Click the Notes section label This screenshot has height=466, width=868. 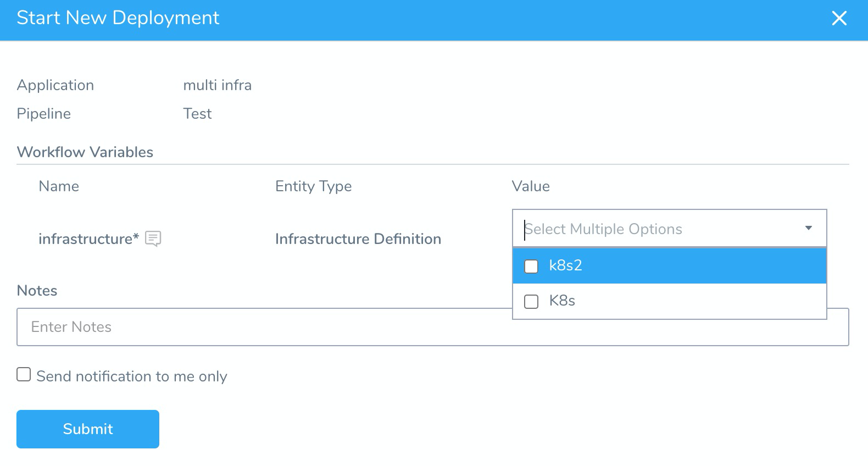tap(37, 291)
